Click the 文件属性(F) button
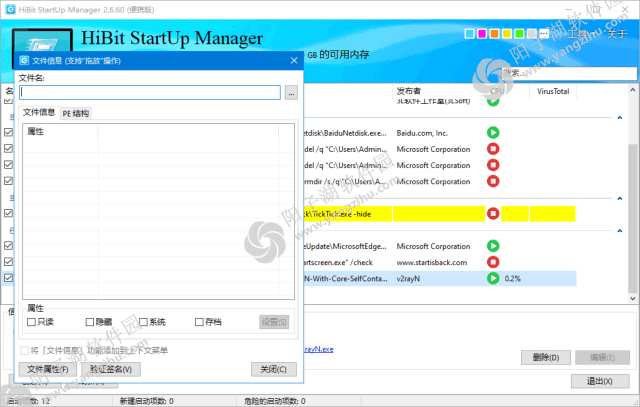 click(48, 369)
